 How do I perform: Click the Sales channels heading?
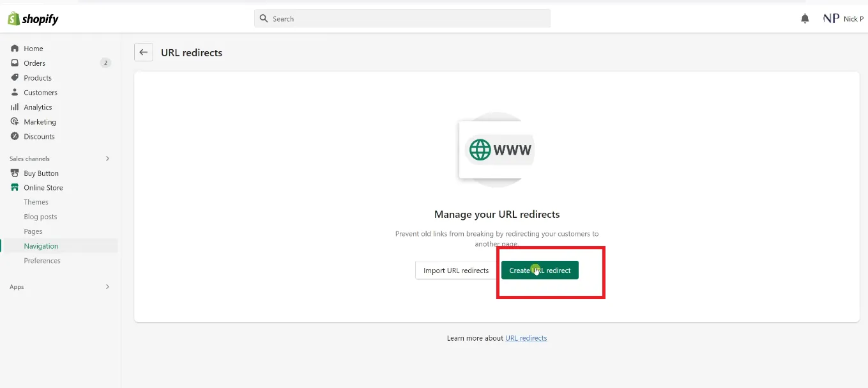point(29,159)
